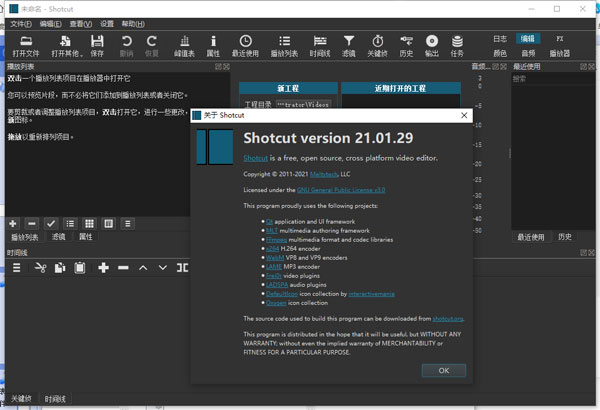The height and width of the screenshot is (410, 600).
Task: Open the playlist hamburger menu
Action: [x=125, y=222]
